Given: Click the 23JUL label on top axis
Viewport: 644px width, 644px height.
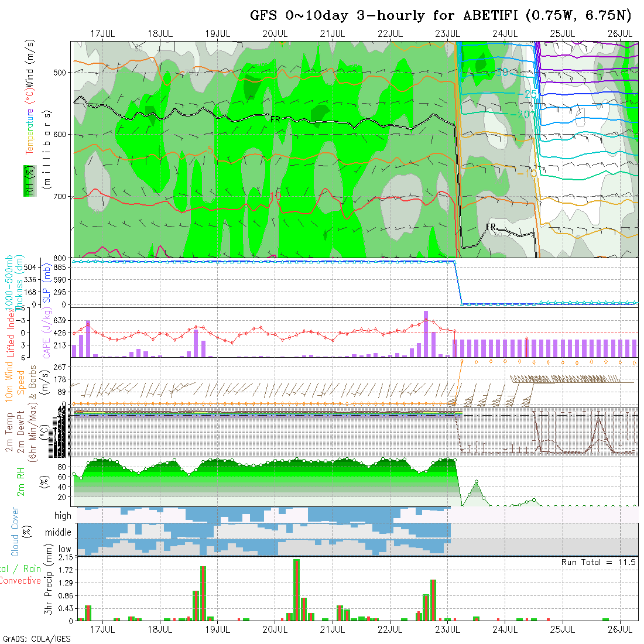Looking at the screenshot, I should pos(447,33).
